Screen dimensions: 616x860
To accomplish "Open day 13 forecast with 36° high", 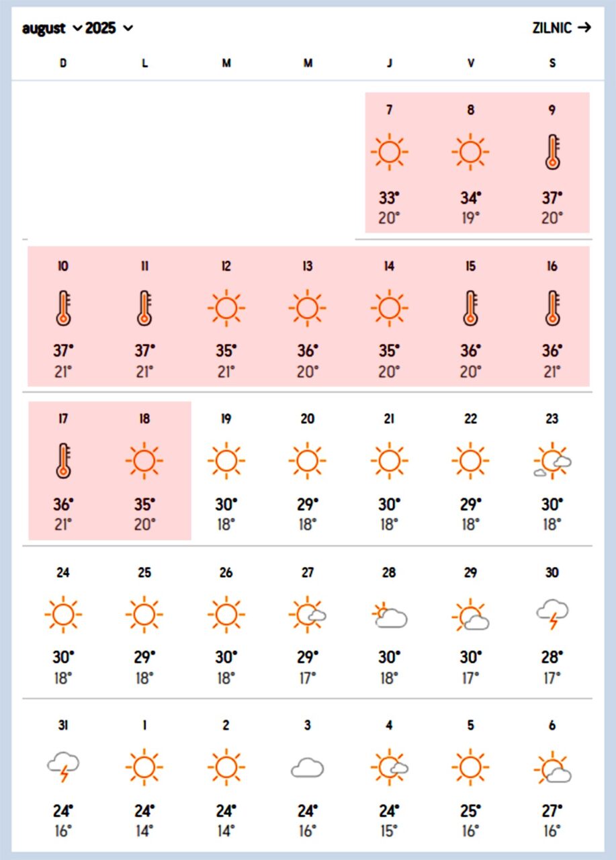I will click(x=308, y=316).
